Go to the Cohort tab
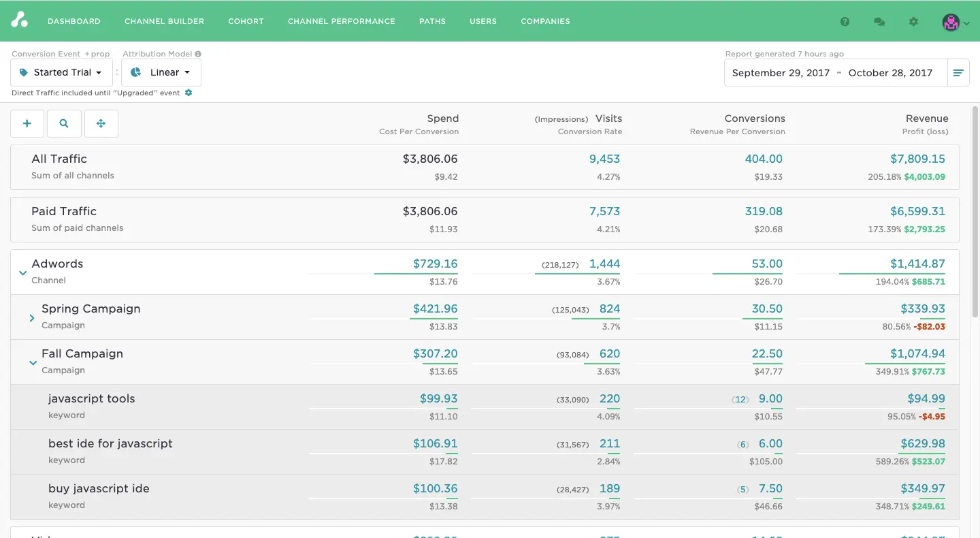 246,21
